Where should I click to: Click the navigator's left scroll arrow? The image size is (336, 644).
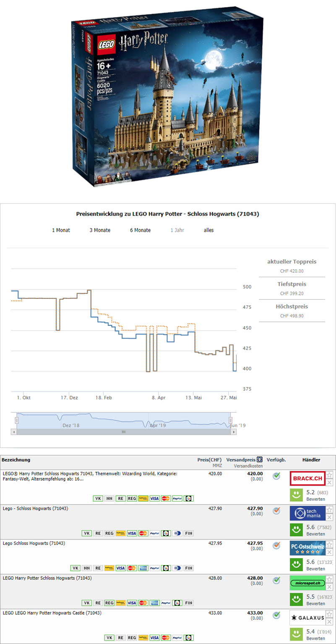point(14,432)
